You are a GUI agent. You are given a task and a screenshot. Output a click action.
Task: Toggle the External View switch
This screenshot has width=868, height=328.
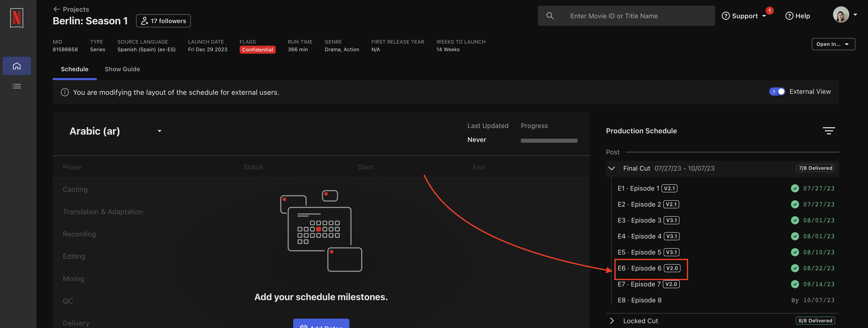[777, 92]
